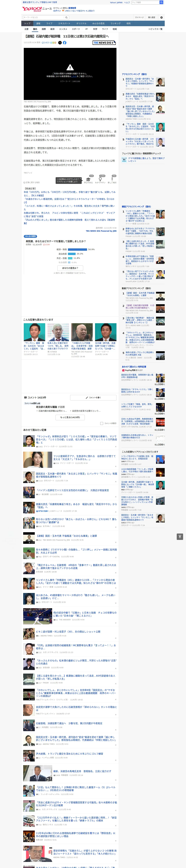Open the Yahoo! JAPAN News logo
The image size is (186, 868).
tap(37, 9)
